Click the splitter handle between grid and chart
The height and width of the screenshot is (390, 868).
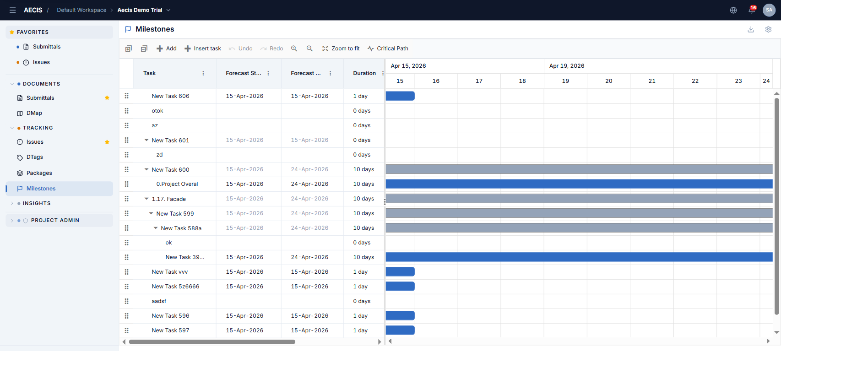(x=385, y=201)
